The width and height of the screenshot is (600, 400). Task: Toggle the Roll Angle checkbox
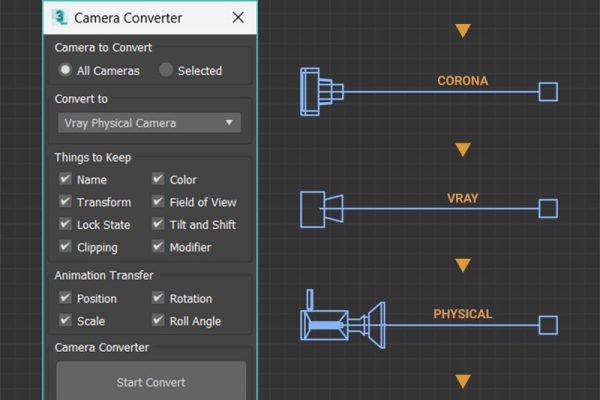click(158, 320)
